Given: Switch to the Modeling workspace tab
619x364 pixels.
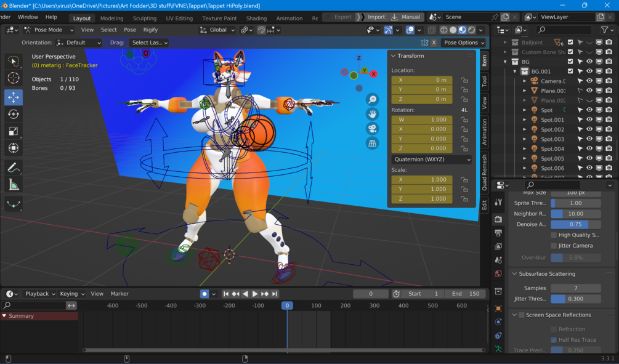Looking at the screenshot, I should click(x=111, y=18).
